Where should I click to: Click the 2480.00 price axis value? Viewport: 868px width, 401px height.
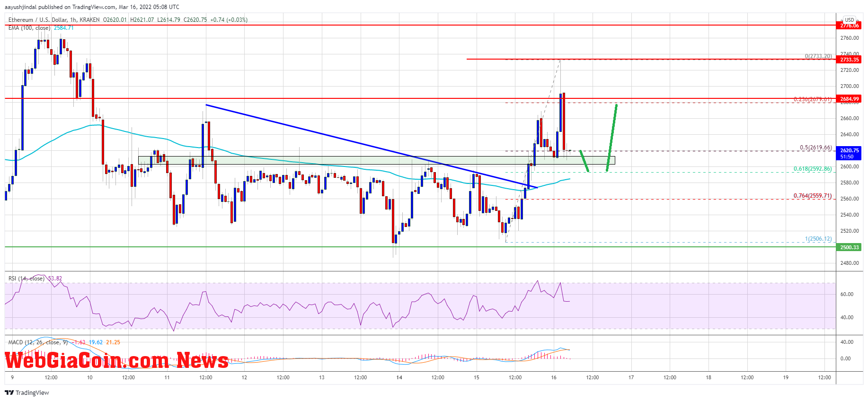coord(849,263)
